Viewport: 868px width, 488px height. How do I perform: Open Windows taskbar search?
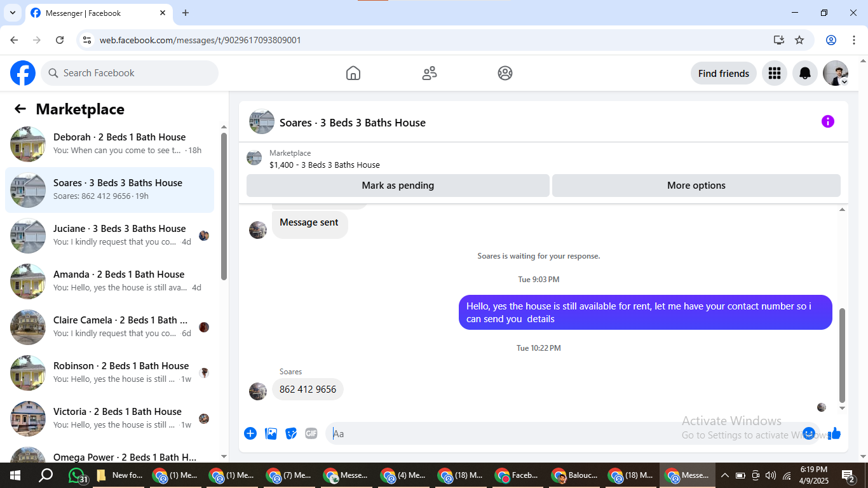tap(46, 475)
